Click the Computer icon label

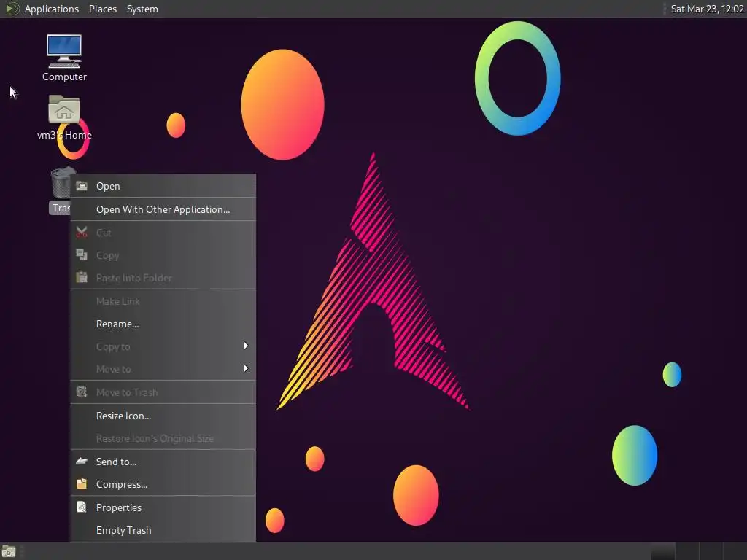pos(64,77)
